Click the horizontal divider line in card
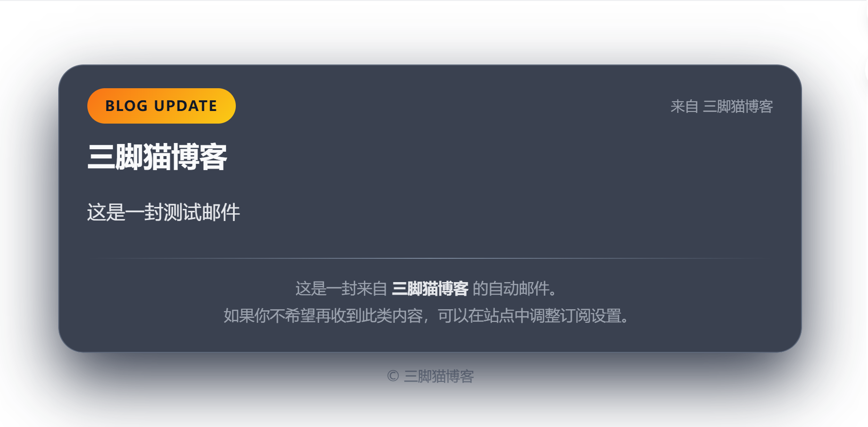 (x=430, y=258)
